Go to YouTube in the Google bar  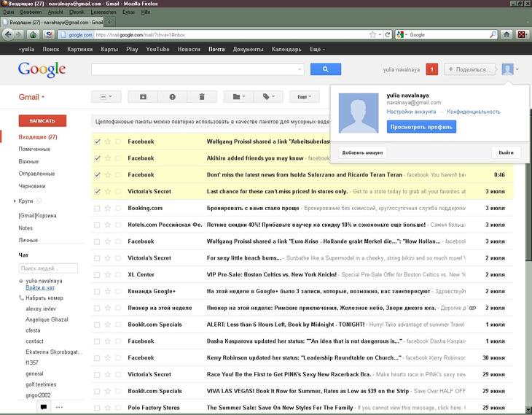click(157, 50)
